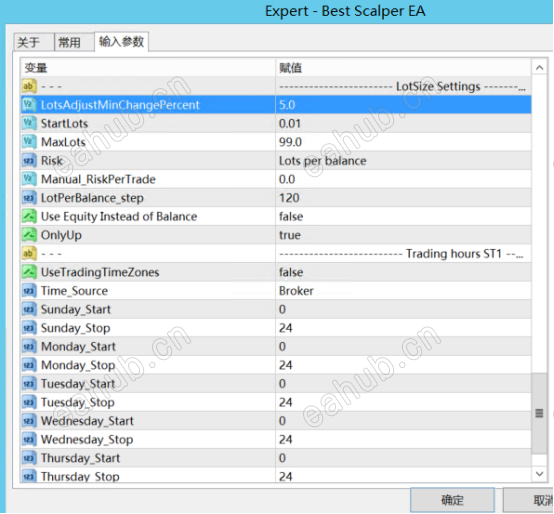
Task: Click the icon beside Thursday_Start
Action: (29, 458)
